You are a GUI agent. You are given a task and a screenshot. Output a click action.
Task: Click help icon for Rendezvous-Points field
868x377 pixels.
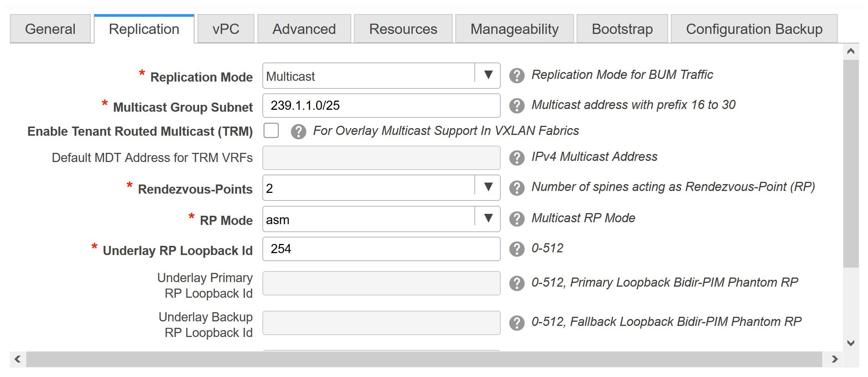point(517,188)
